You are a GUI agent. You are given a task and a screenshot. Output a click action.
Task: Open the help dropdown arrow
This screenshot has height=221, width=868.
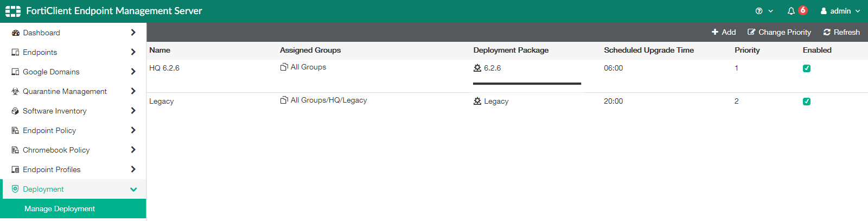(770, 11)
